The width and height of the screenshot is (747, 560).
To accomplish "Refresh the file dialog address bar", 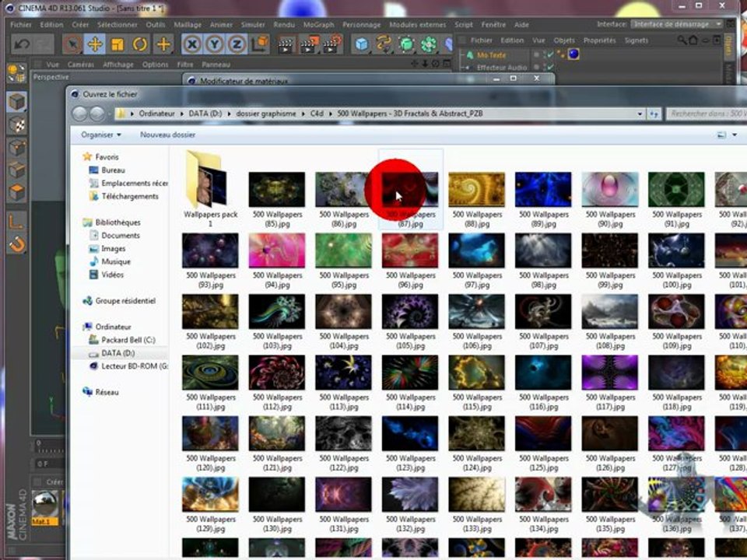I will pos(654,114).
